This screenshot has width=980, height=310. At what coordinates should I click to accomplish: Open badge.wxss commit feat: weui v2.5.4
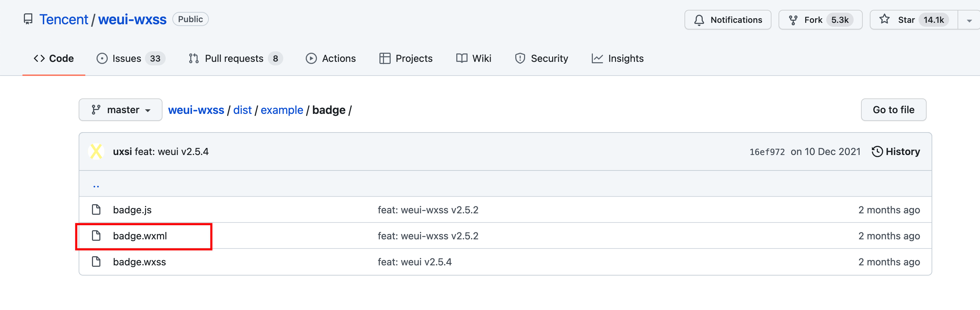tap(415, 262)
